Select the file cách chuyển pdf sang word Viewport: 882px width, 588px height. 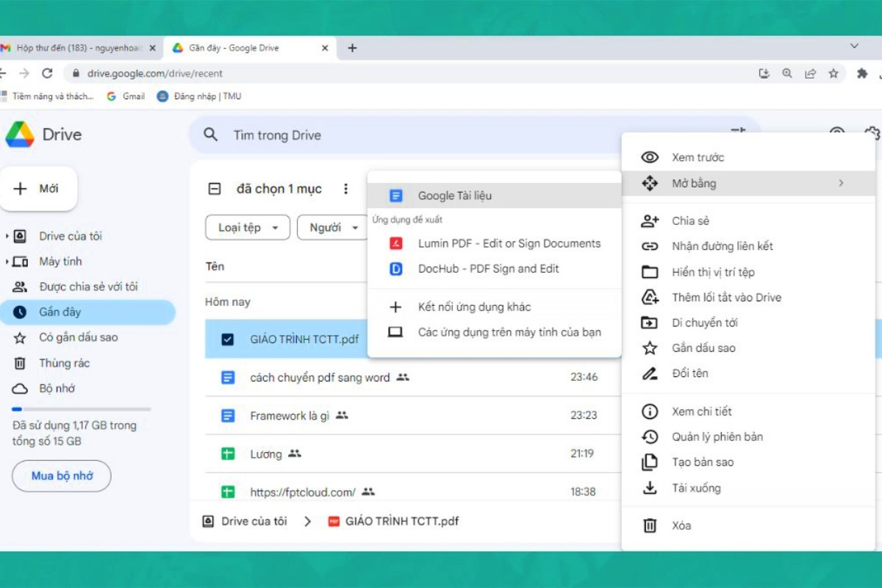tap(320, 378)
